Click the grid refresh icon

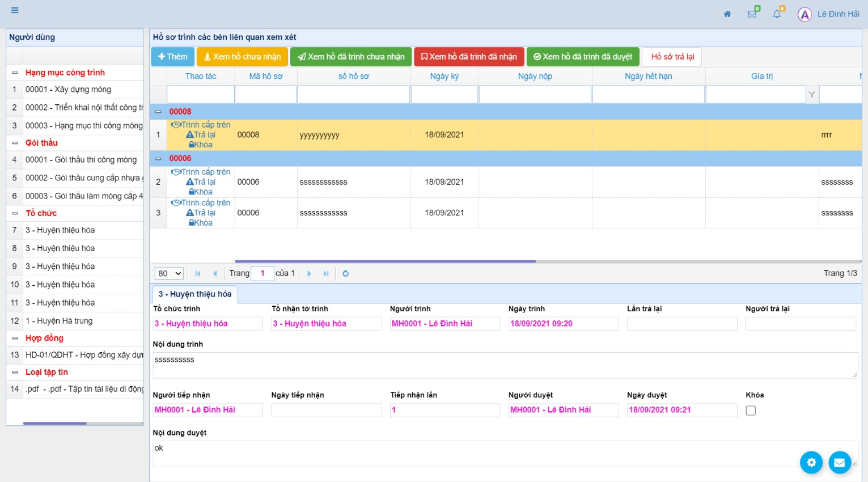click(x=345, y=273)
